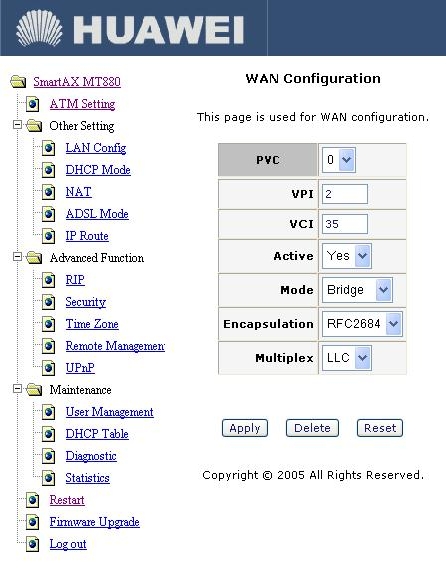Click the page icon beside Security

pyautogui.click(x=48, y=302)
